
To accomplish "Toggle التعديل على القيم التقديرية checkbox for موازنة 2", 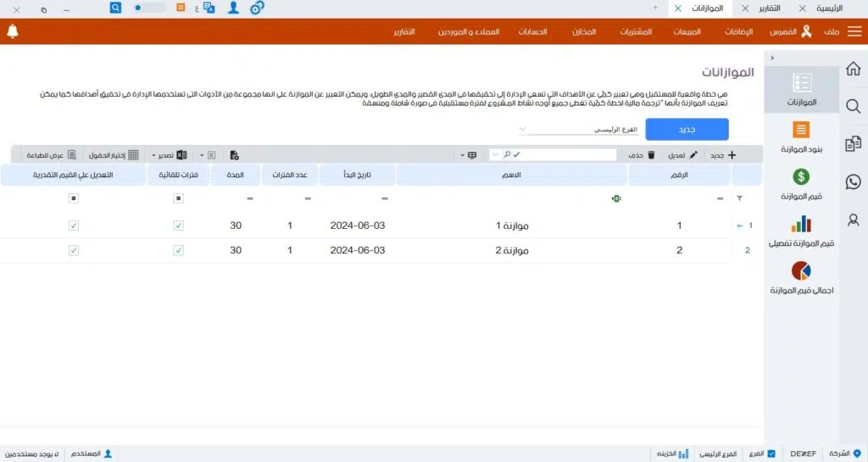I will [74, 251].
